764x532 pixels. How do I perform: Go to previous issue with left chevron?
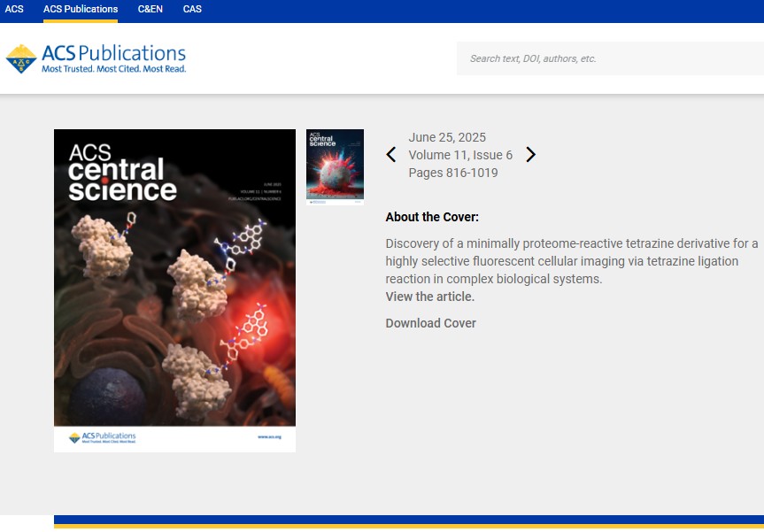(x=390, y=155)
